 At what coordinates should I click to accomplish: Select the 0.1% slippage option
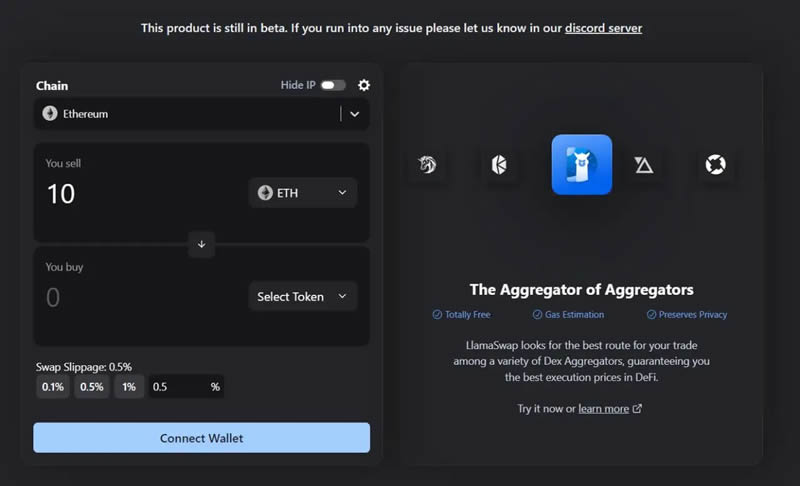(53, 387)
